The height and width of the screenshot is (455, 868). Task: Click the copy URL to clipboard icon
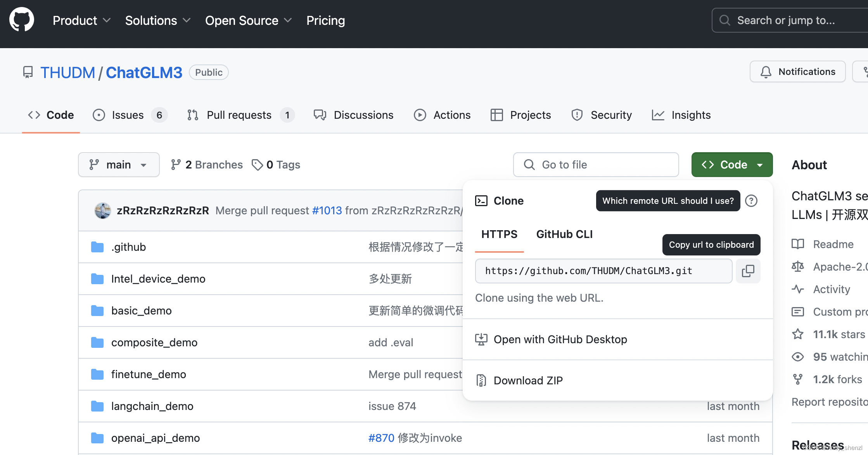coord(748,271)
